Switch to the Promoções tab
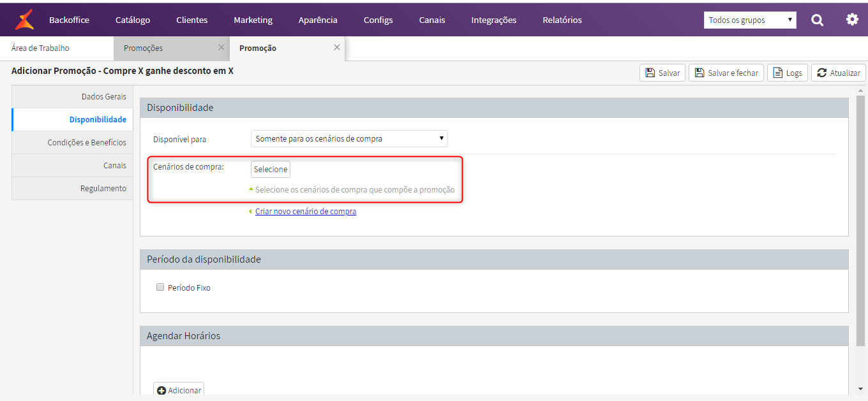The image size is (868, 401). tap(171, 48)
